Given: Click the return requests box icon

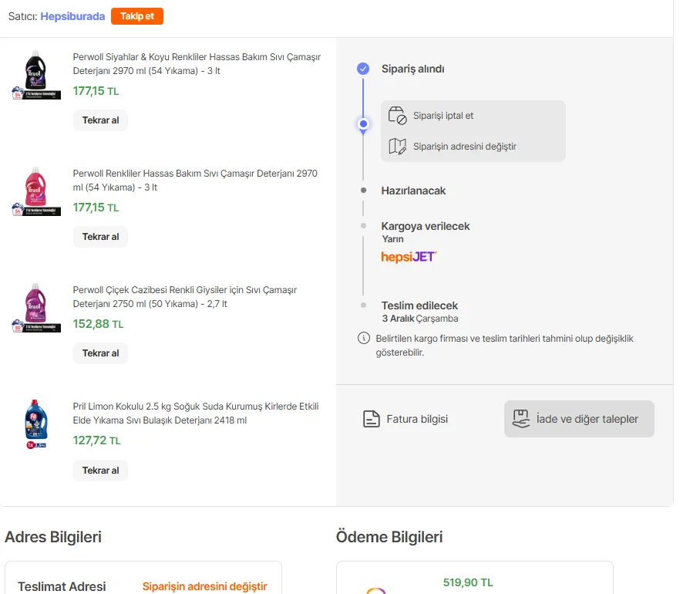Looking at the screenshot, I should pos(521,419).
